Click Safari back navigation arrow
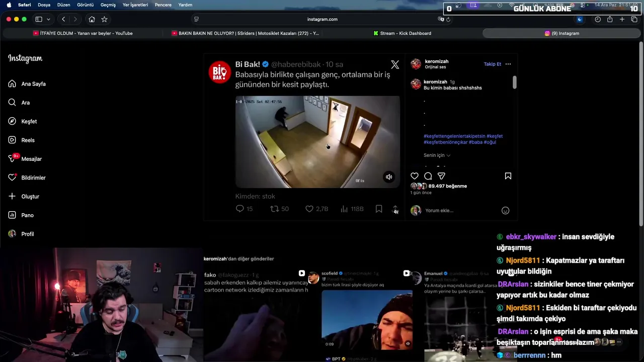Screen dimensions: 644x362 (63, 19)
